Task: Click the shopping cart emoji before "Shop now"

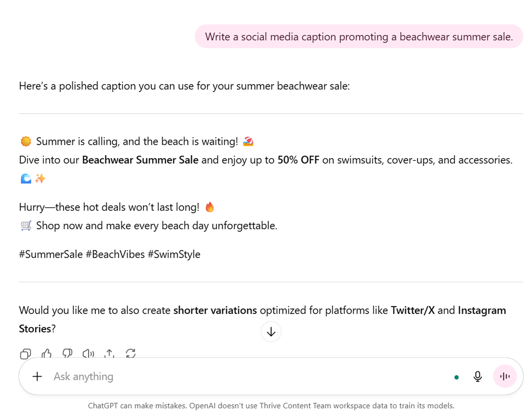Action: coord(26,226)
